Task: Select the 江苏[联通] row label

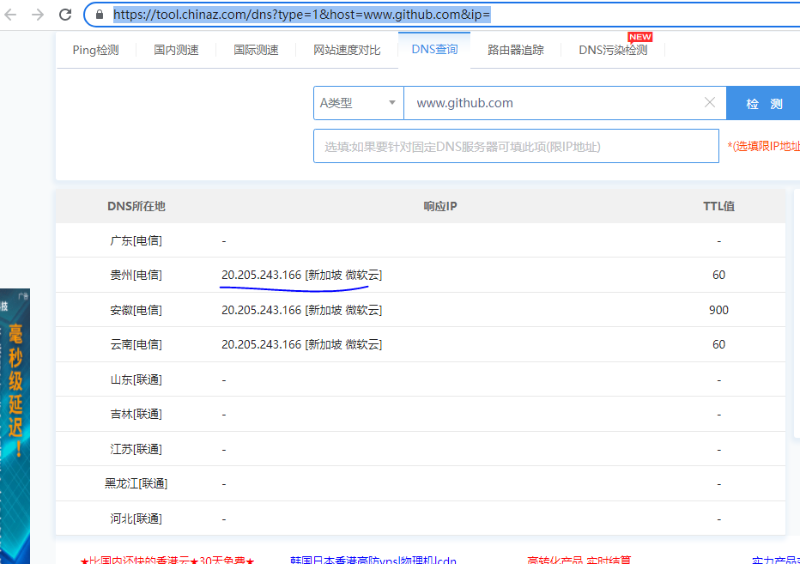Action: coord(136,449)
